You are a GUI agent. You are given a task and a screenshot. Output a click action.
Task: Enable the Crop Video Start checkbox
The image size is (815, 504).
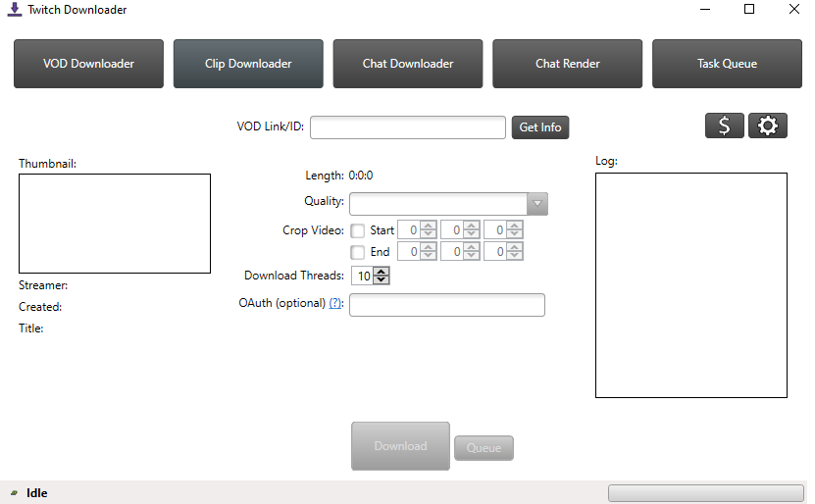(x=358, y=230)
